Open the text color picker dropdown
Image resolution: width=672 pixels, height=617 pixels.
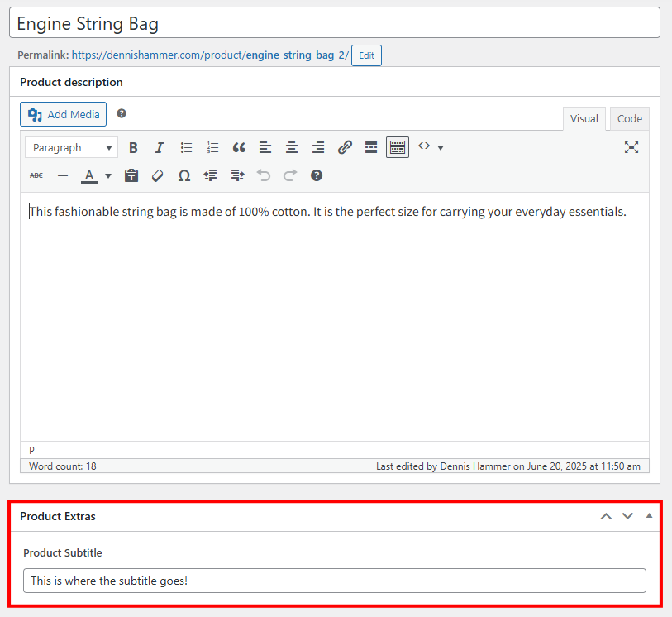(x=107, y=175)
